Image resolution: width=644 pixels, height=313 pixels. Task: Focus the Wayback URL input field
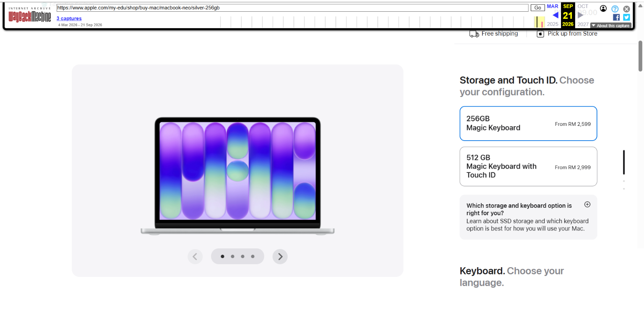(292, 8)
